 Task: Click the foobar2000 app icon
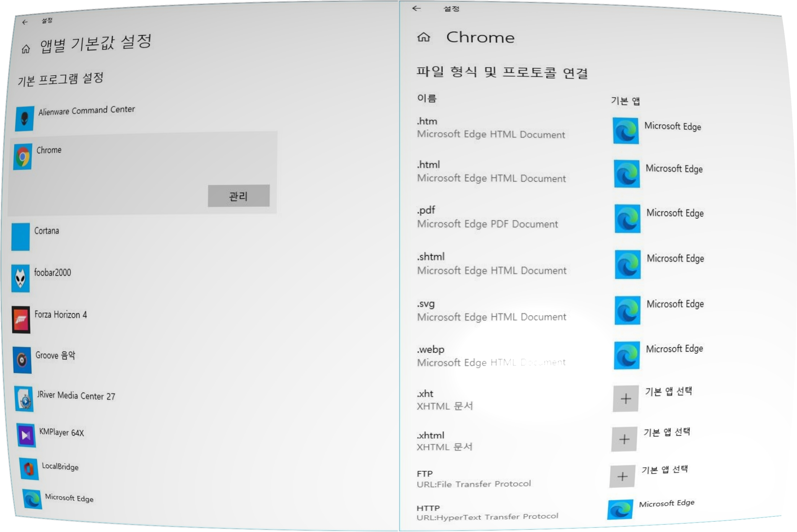click(20, 278)
